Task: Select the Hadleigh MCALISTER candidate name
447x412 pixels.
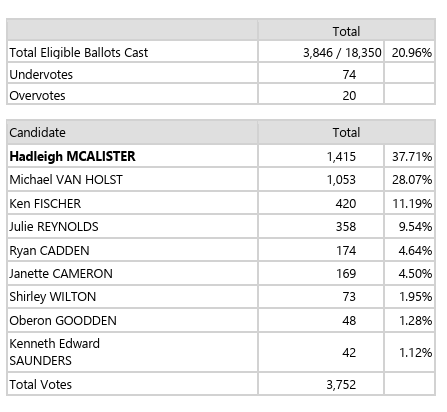Action: [72, 156]
